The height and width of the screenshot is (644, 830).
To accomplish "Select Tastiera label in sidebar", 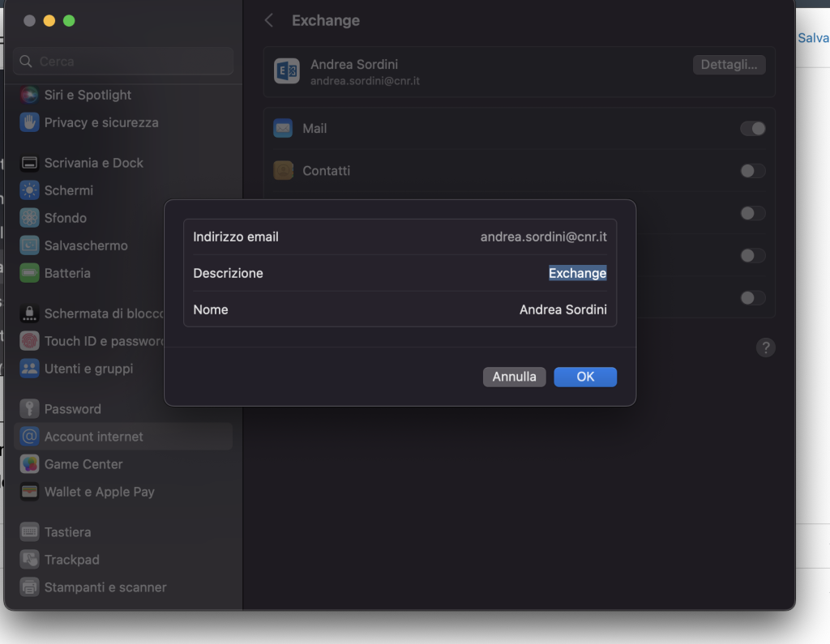I will 68,532.
